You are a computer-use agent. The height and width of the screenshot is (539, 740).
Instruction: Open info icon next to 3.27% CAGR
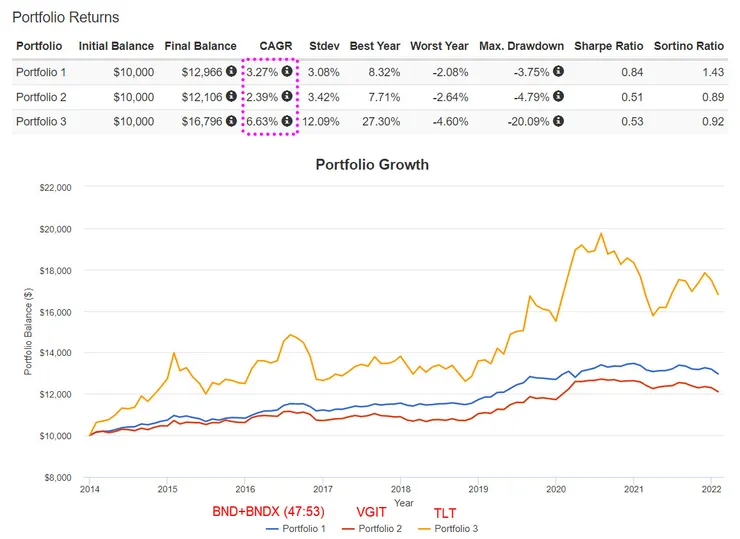tap(287, 72)
